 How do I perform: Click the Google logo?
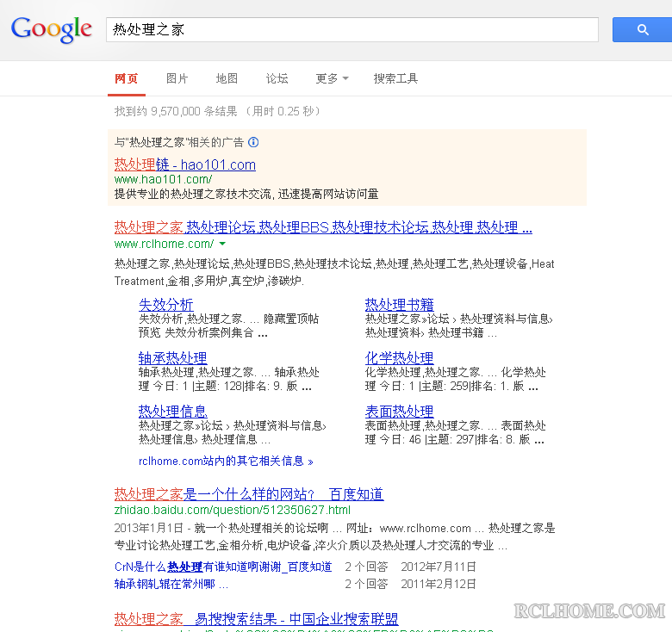pyautogui.click(x=51, y=29)
